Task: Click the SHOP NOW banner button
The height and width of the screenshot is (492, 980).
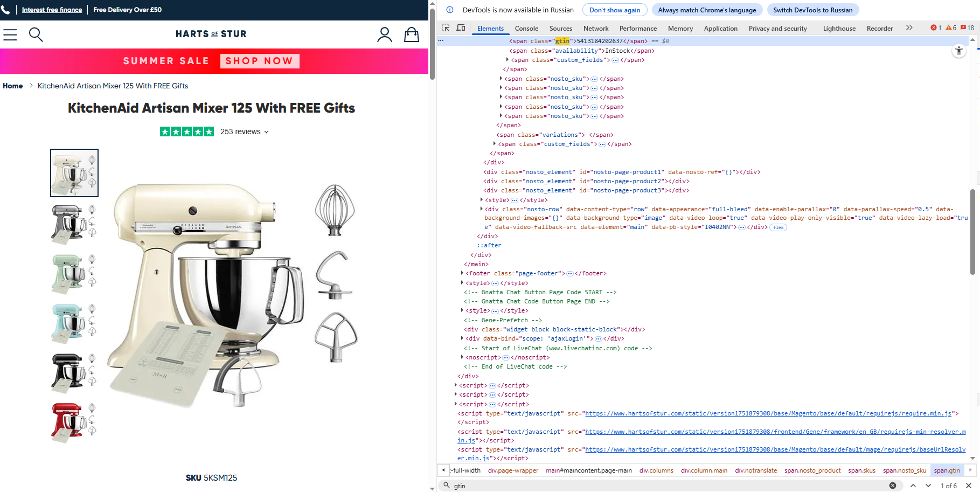Action: [259, 61]
